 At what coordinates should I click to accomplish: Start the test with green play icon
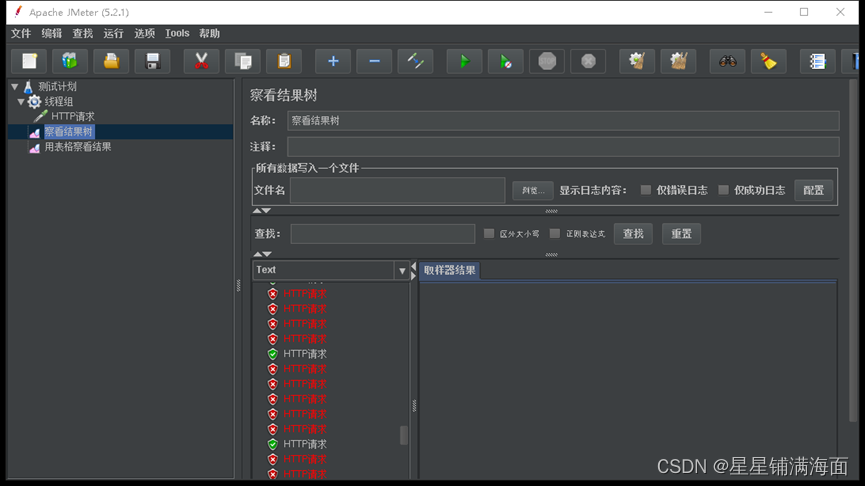coord(464,61)
